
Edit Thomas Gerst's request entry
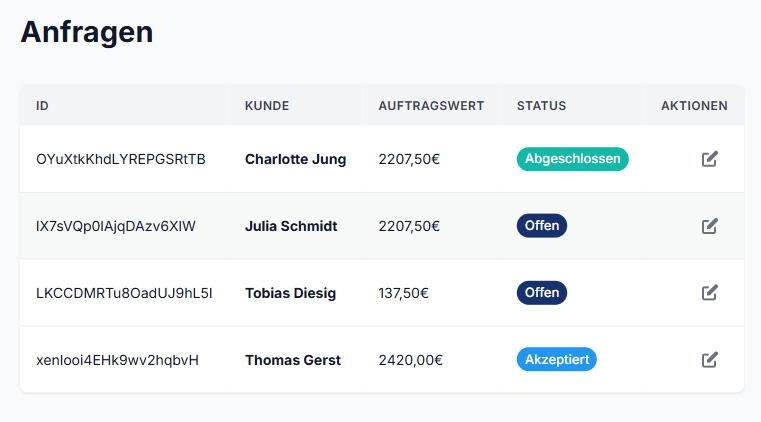click(710, 360)
